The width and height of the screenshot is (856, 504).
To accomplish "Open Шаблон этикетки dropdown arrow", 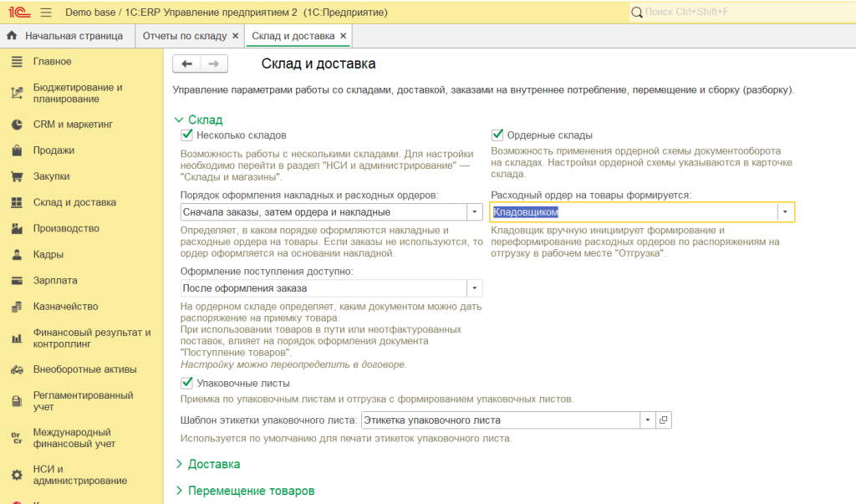I will coord(648,420).
